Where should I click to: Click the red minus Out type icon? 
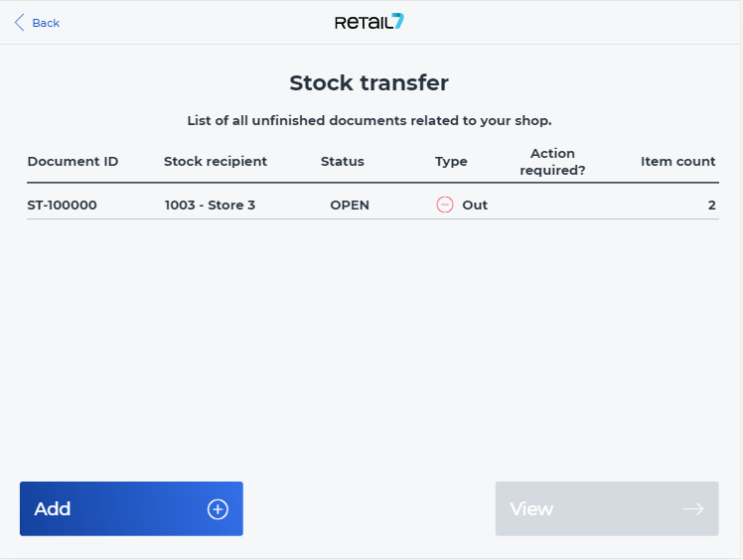[x=444, y=205]
